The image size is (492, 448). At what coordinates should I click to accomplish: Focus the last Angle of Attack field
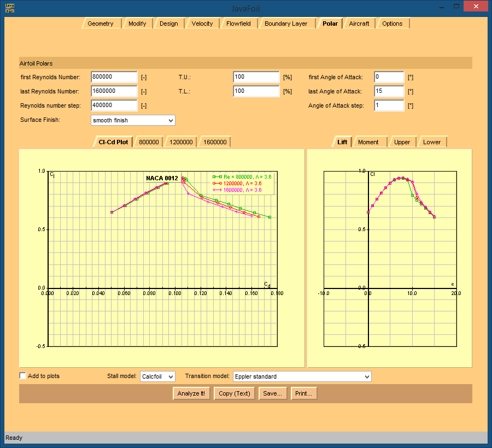pyautogui.click(x=389, y=91)
